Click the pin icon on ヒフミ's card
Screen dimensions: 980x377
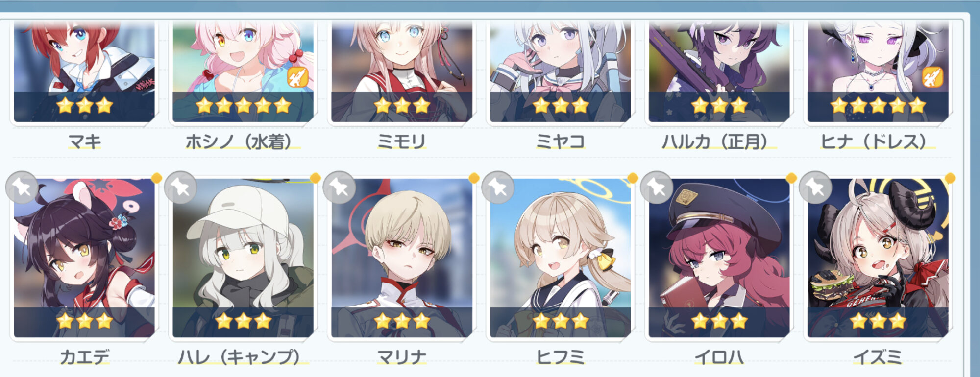498,187
